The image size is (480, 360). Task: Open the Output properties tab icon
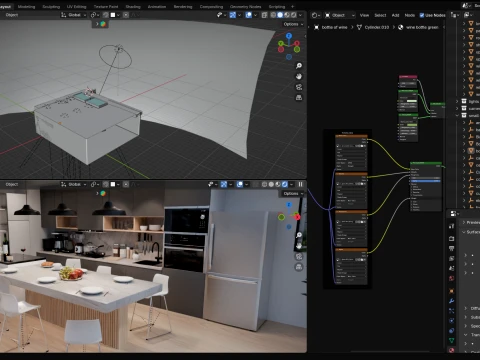452,248
